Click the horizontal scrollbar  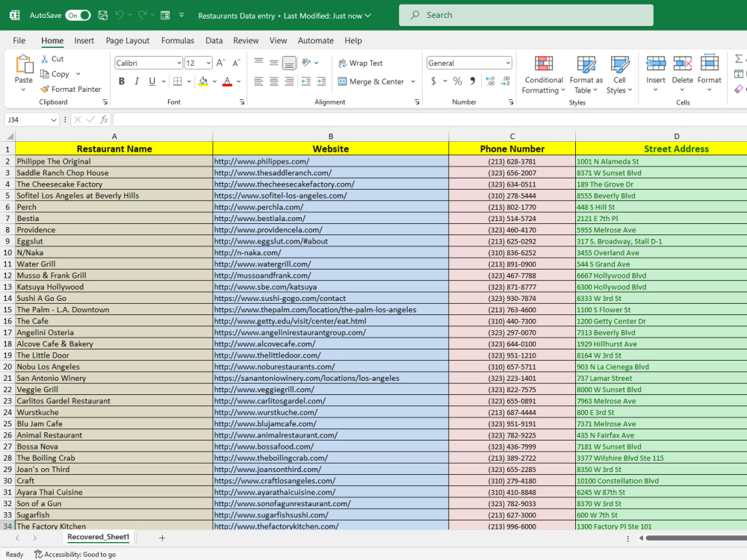pyautogui.click(x=696, y=538)
